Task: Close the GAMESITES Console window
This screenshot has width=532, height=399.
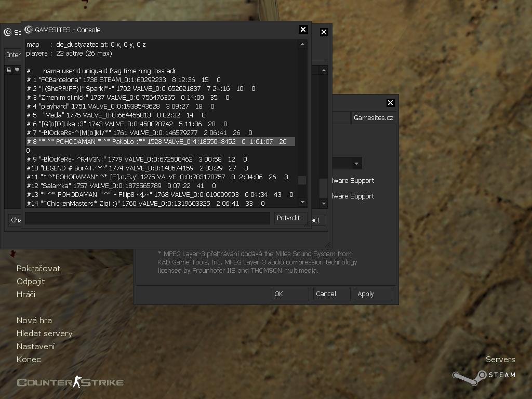Action: (x=303, y=30)
